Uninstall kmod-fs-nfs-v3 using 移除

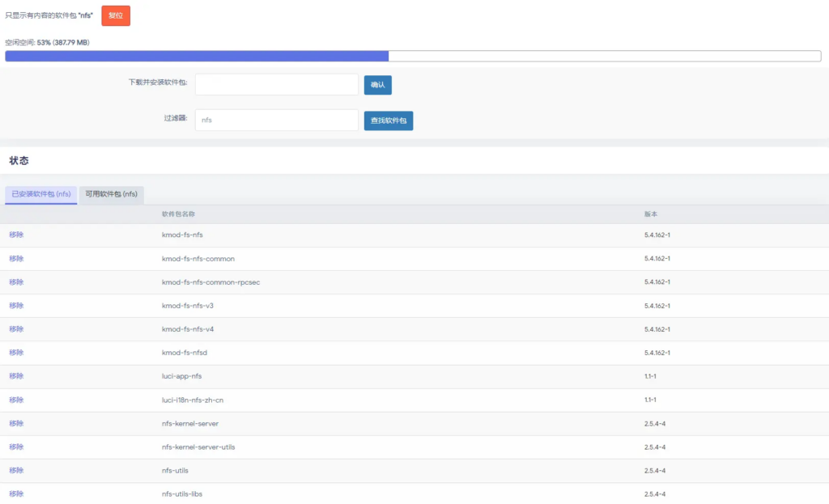[x=16, y=306]
